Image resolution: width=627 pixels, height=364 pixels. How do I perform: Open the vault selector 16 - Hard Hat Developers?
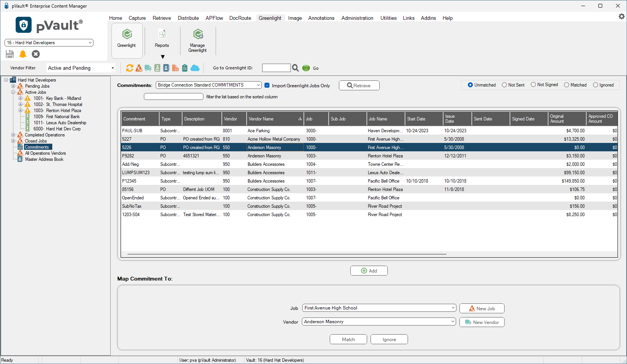[x=49, y=43]
